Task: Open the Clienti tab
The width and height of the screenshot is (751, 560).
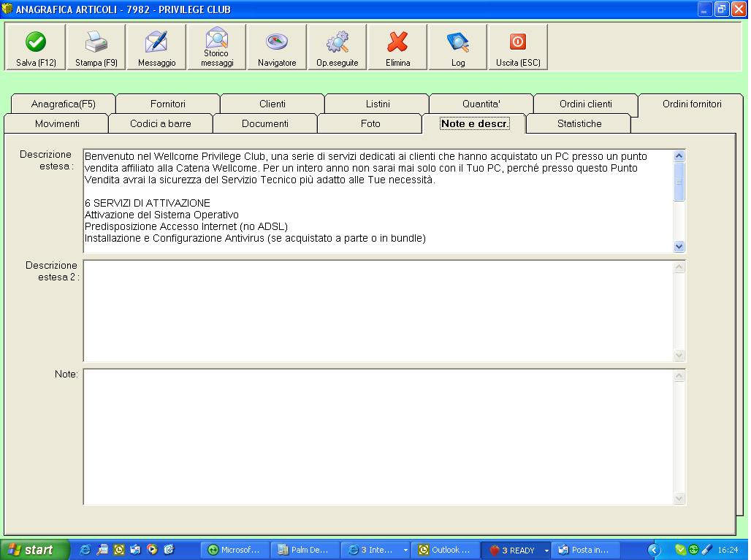Action: pyautogui.click(x=272, y=104)
